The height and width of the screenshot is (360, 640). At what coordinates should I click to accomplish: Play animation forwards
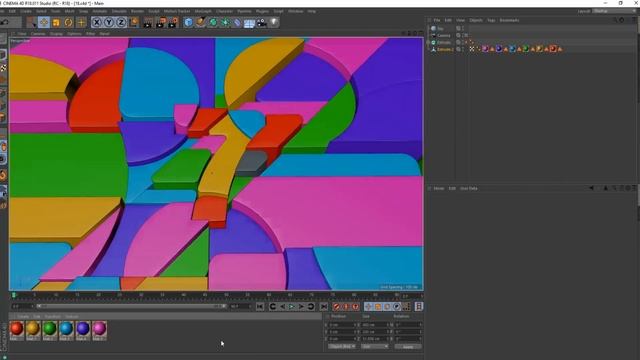(292, 307)
